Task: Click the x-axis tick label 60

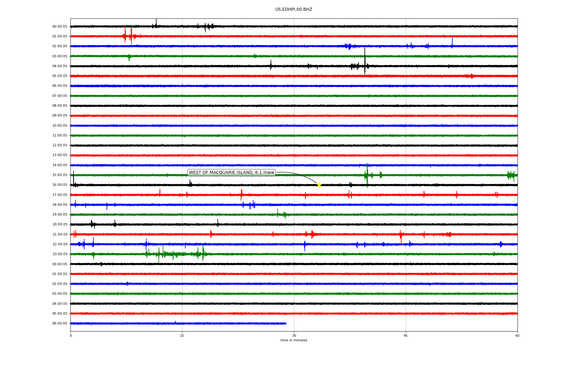Action: (517, 335)
